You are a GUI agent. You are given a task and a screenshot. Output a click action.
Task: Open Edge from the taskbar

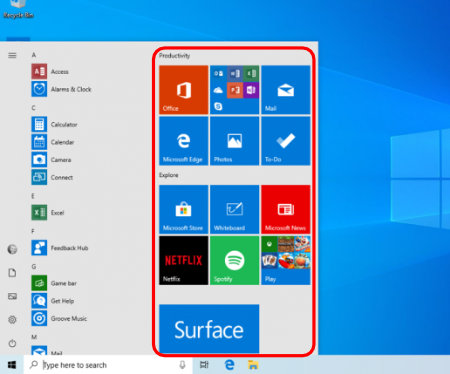coord(229,365)
